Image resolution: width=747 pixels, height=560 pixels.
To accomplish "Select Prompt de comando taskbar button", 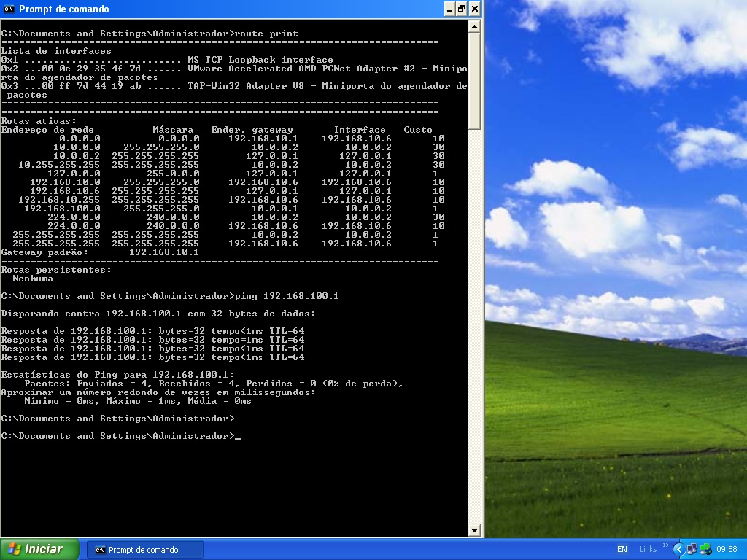I will tap(145, 550).
